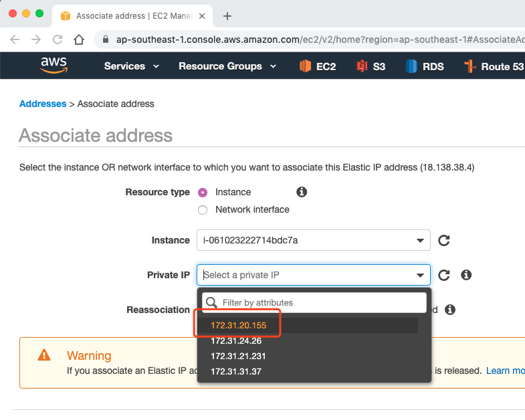Screen dimensions: 525x420
Task: Open the EC2 service shortcut
Action: (x=318, y=66)
